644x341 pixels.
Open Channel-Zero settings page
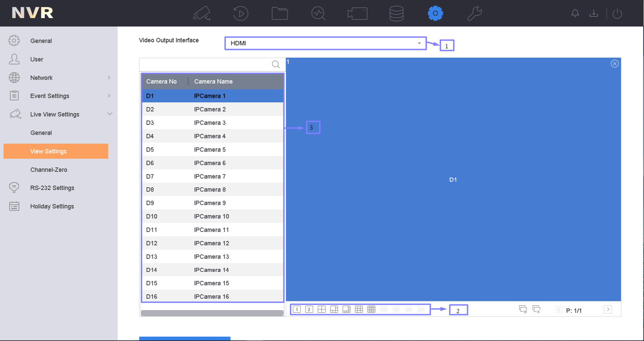pyautogui.click(x=49, y=170)
